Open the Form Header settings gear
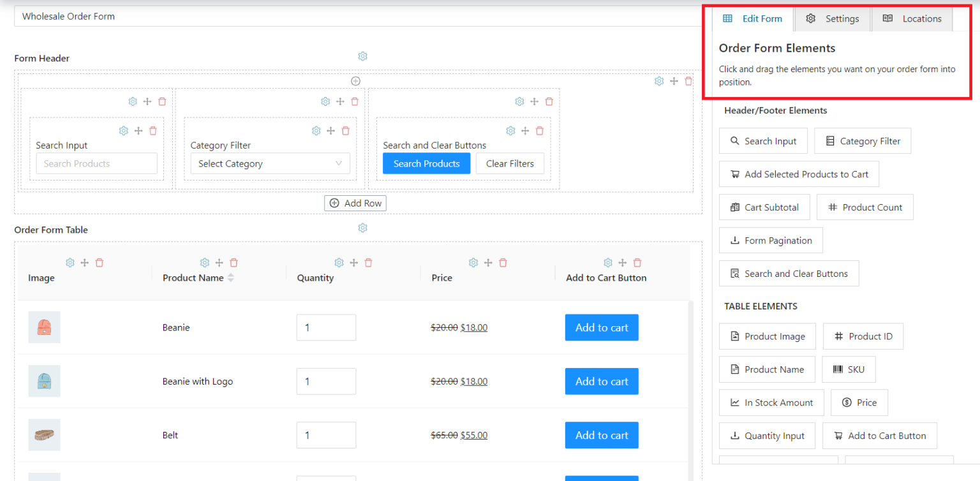 pyautogui.click(x=362, y=56)
